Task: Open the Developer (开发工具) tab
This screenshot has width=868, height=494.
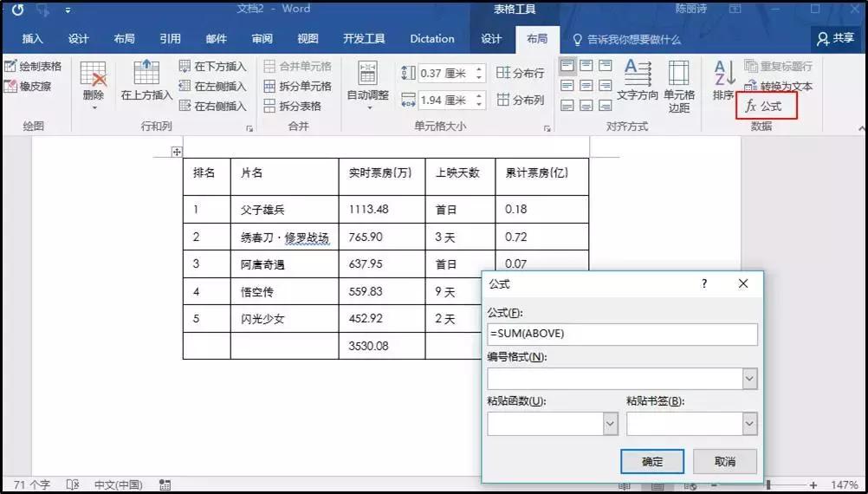Action: click(x=364, y=39)
